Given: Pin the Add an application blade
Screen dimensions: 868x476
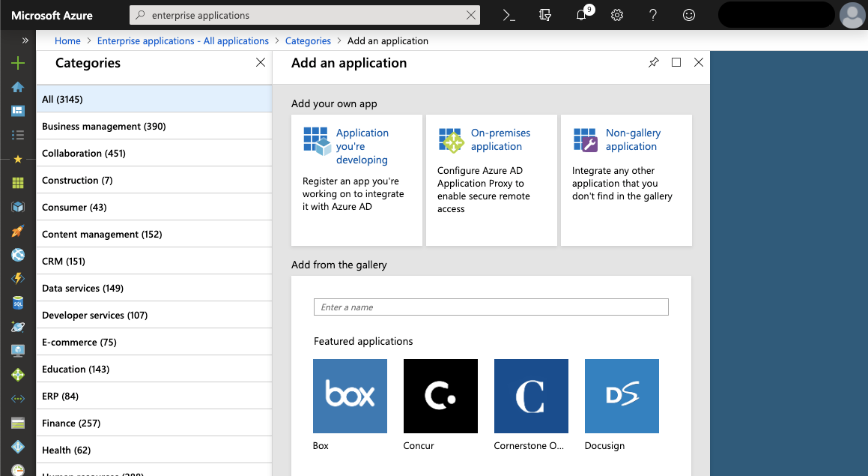Looking at the screenshot, I should point(654,62).
